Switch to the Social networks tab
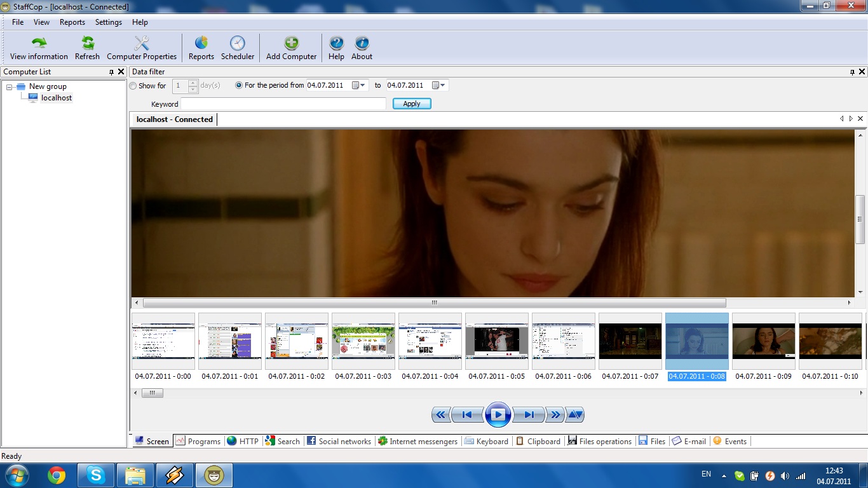Viewport: 868px width, 488px height. [339, 441]
